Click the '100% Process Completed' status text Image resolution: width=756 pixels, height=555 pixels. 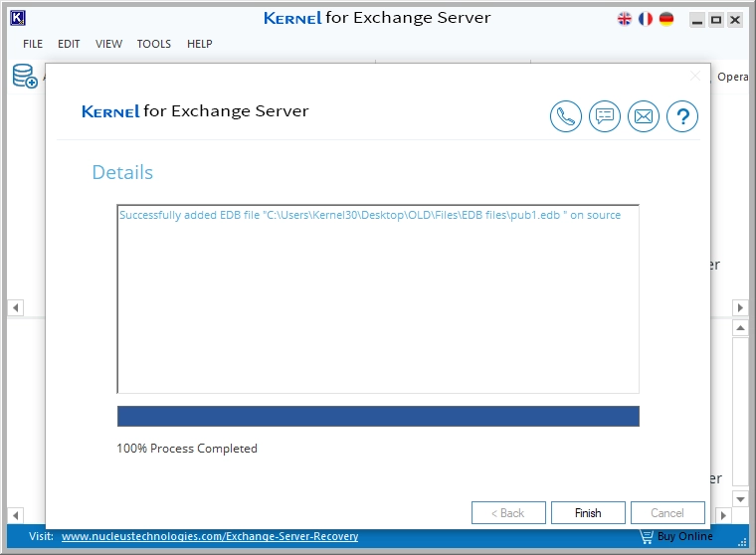point(187,449)
